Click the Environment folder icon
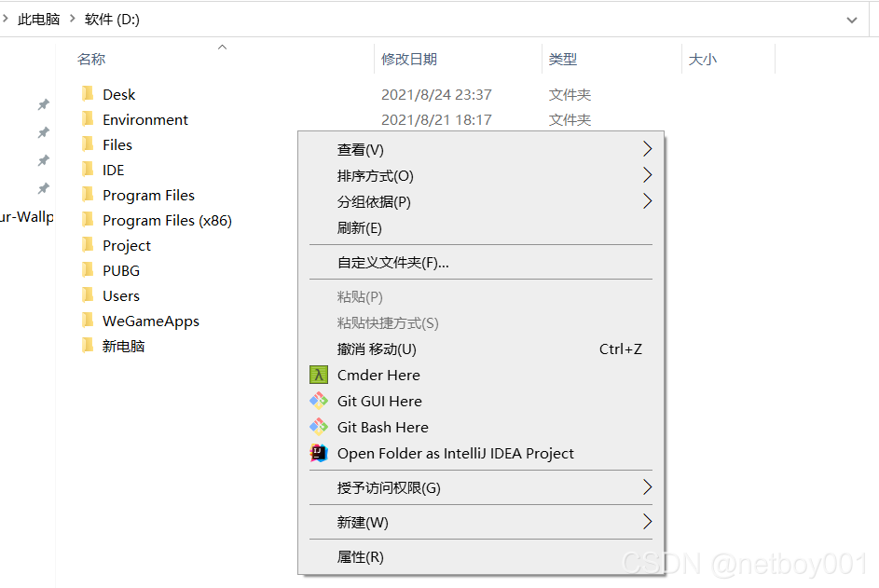This screenshot has width=879, height=588. point(88,119)
